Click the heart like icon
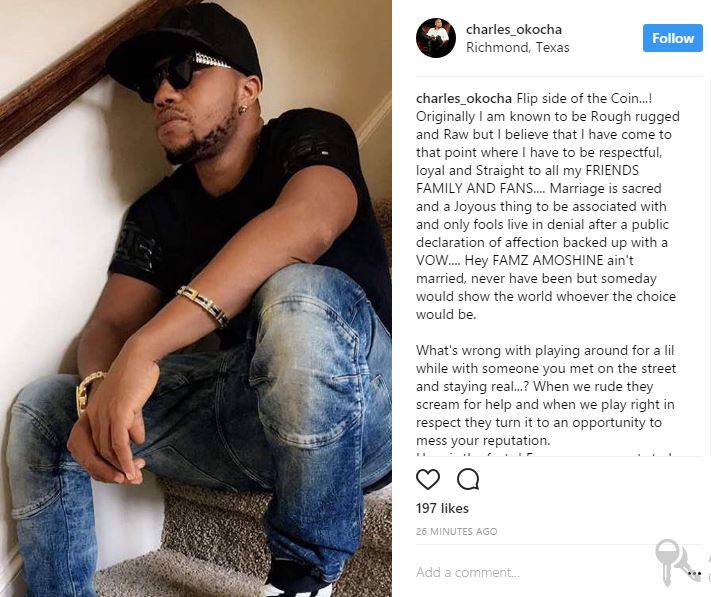711x597 pixels. [x=428, y=479]
